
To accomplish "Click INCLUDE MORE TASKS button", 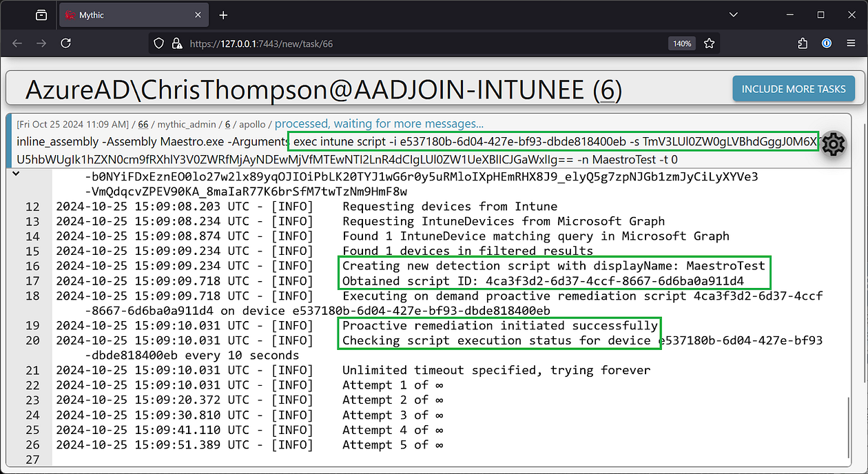I will point(794,89).
